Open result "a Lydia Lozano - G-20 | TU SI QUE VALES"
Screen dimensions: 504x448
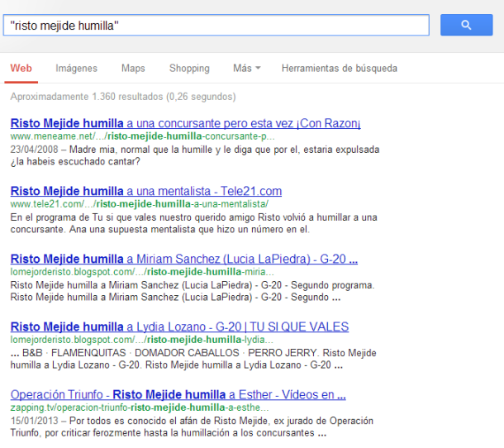(179, 326)
